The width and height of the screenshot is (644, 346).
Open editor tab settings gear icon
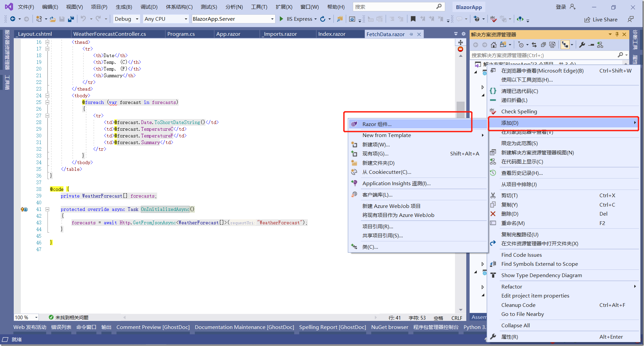click(464, 34)
